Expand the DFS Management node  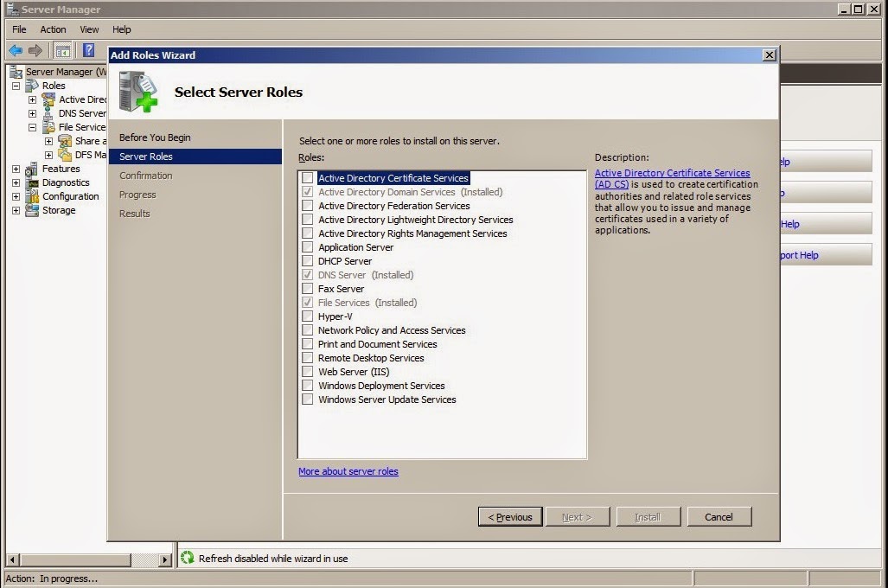click(48, 155)
